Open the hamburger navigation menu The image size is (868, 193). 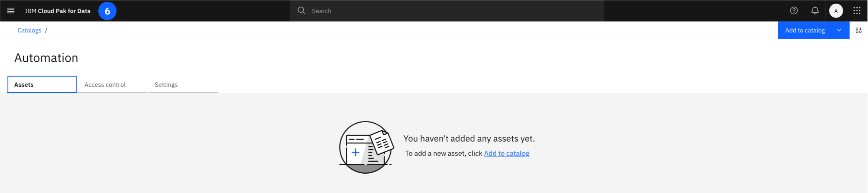click(x=11, y=11)
